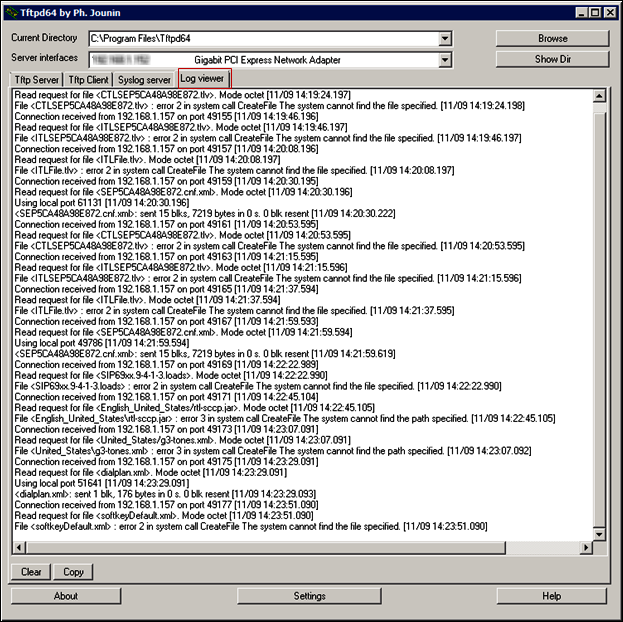Viewport: 623px width, 622px height.
Task: Click the log scrollbar up arrow
Action: [x=599, y=97]
